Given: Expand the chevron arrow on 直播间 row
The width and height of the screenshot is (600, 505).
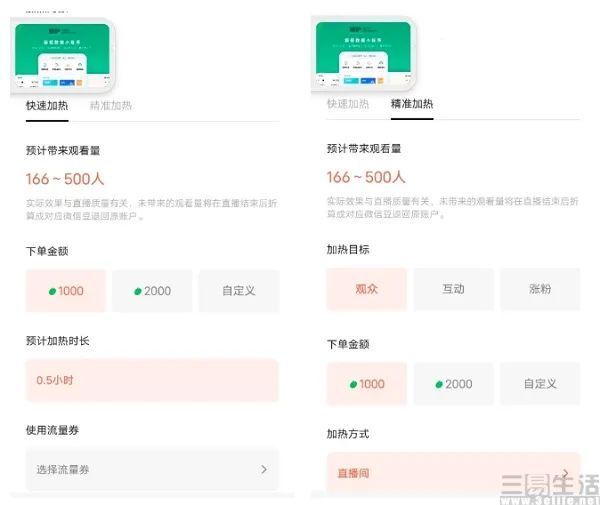Looking at the screenshot, I should click(x=566, y=473).
